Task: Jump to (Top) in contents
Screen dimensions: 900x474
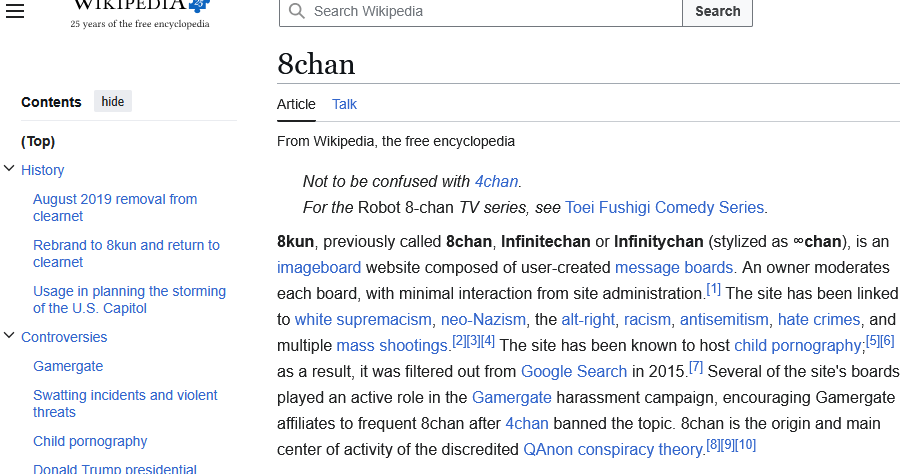Action: 38,141
